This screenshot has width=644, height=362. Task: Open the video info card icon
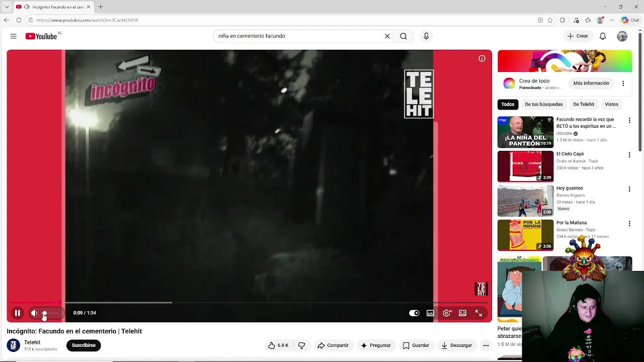click(482, 58)
